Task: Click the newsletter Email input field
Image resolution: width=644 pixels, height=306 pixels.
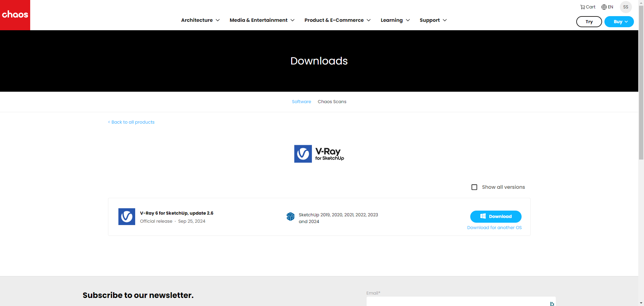Action: tap(461, 301)
